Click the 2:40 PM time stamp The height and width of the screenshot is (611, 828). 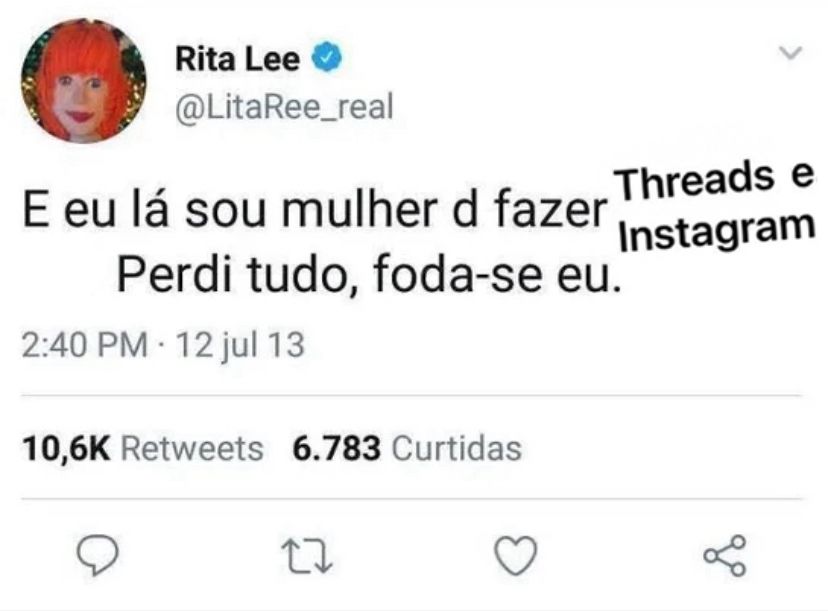(x=84, y=345)
